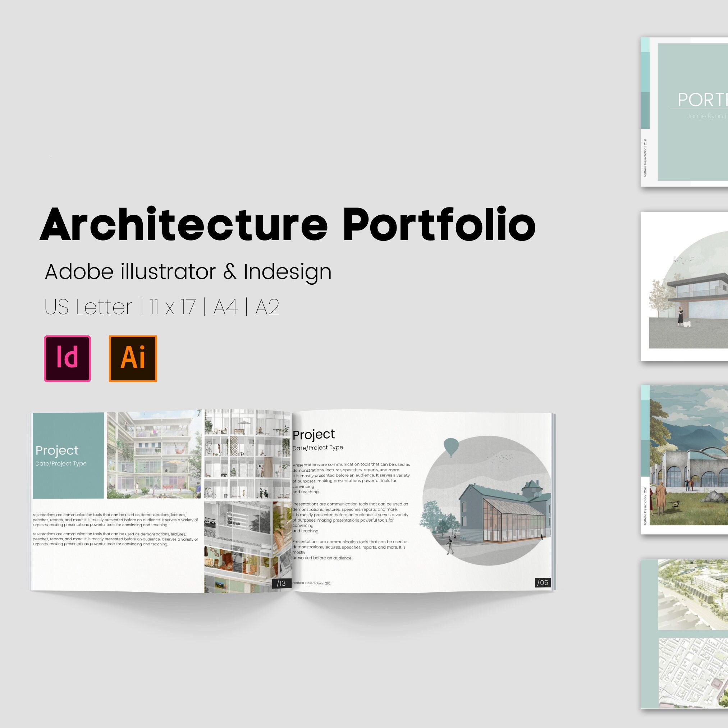
Task: Click the courtyard apartment render image
Action: tap(154, 455)
